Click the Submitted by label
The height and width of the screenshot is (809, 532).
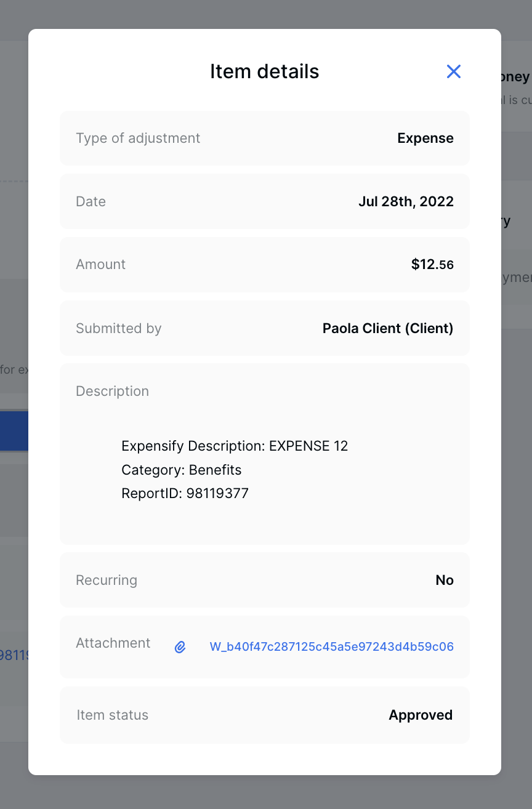click(118, 329)
